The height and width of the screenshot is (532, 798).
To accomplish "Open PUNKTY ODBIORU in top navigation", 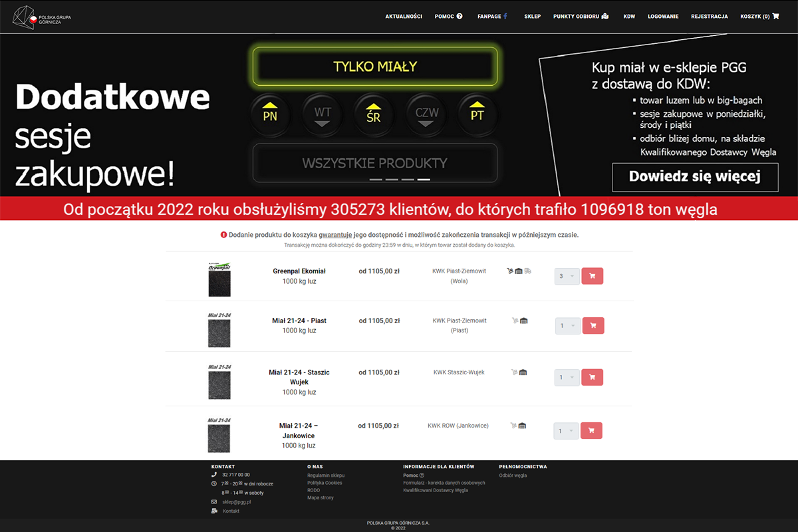I will [581, 16].
